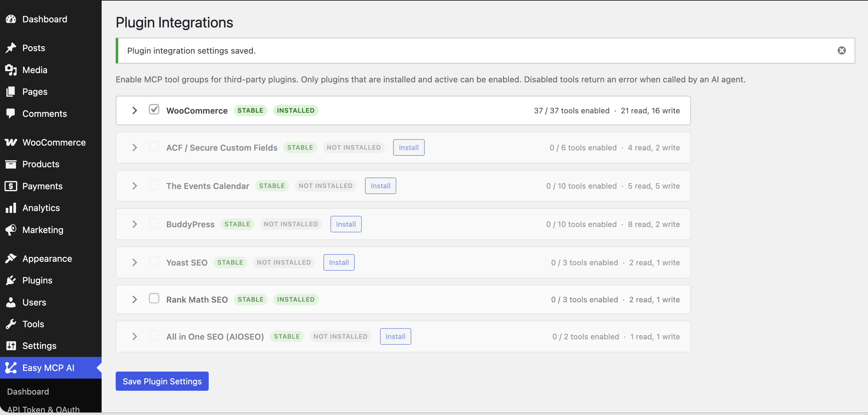This screenshot has height=415, width=868.
Task: Click the Settings sliders icon
Action: coord(11,346)
